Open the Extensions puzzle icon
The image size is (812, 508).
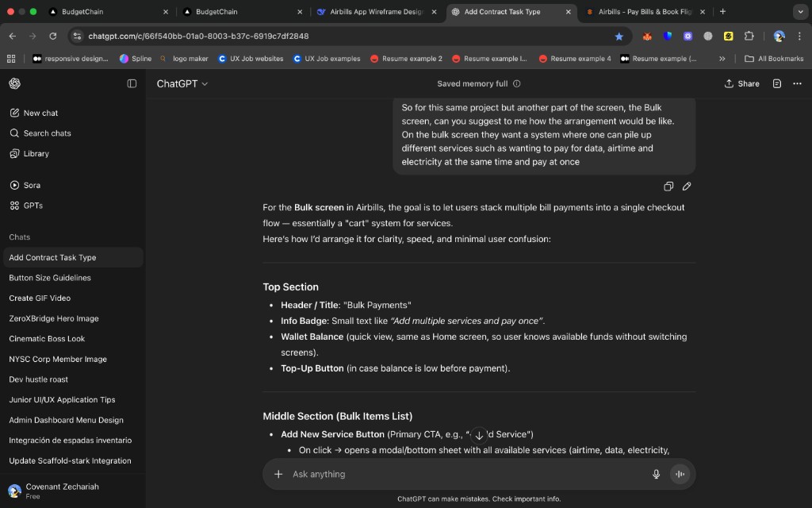point(749,36)
